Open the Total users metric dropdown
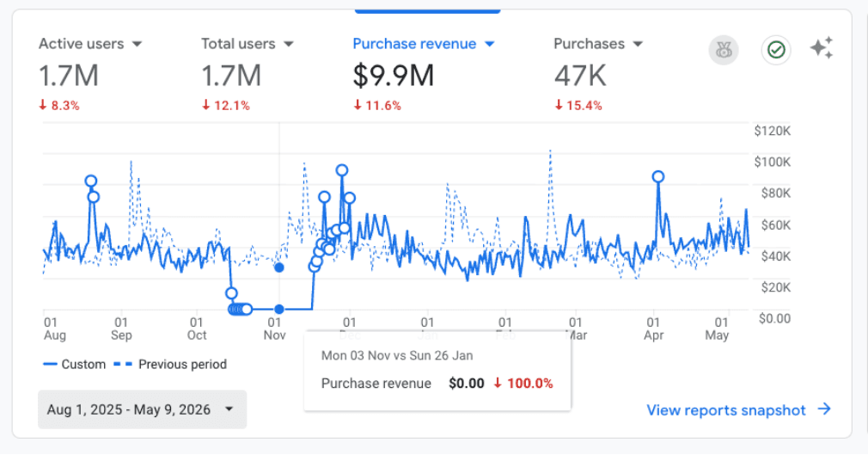The width and height of the screenshot is (868, 455). click(x=248, y=44)
